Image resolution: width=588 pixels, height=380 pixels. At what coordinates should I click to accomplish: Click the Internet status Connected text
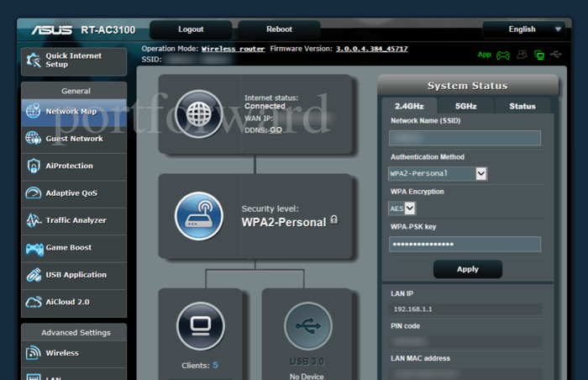(265, 106)
